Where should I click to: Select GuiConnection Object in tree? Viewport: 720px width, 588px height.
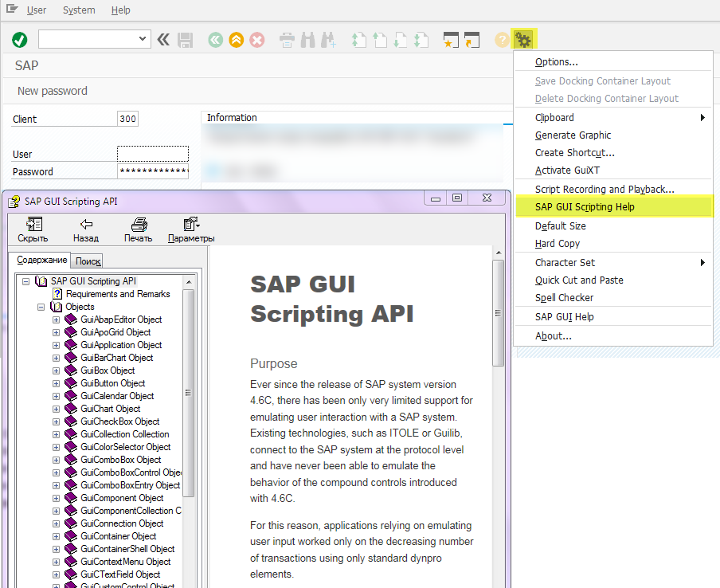122,523
